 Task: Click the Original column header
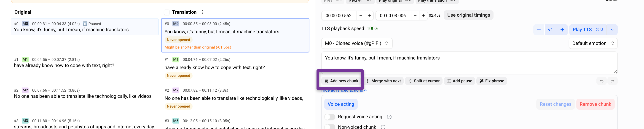23,12
